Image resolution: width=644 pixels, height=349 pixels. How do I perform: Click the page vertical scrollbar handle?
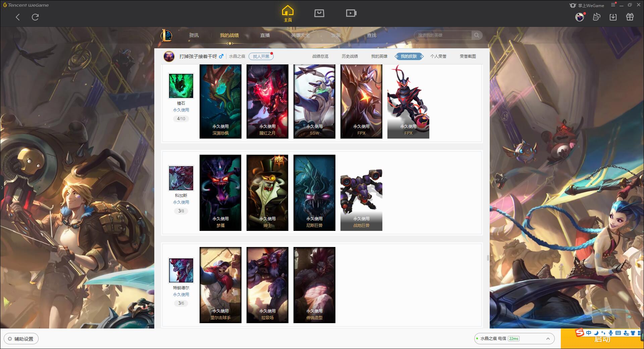(x=488, y=258)
